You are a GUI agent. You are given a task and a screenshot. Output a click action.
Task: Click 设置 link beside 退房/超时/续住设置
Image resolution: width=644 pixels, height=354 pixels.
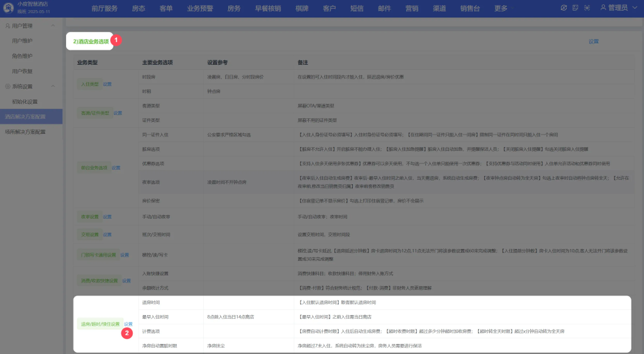tap(128, 324)
